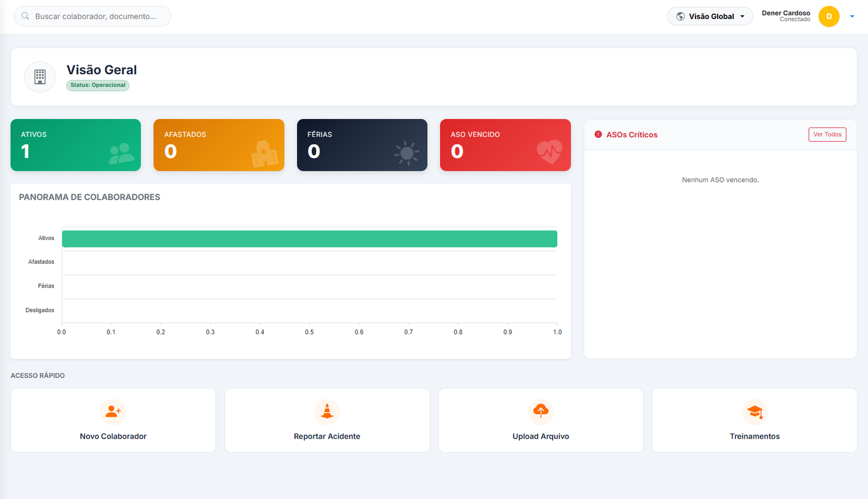Click the alert icon next to ASOs Críticos
This screenshot has width=868, height=499.
[x=598, y=134]
